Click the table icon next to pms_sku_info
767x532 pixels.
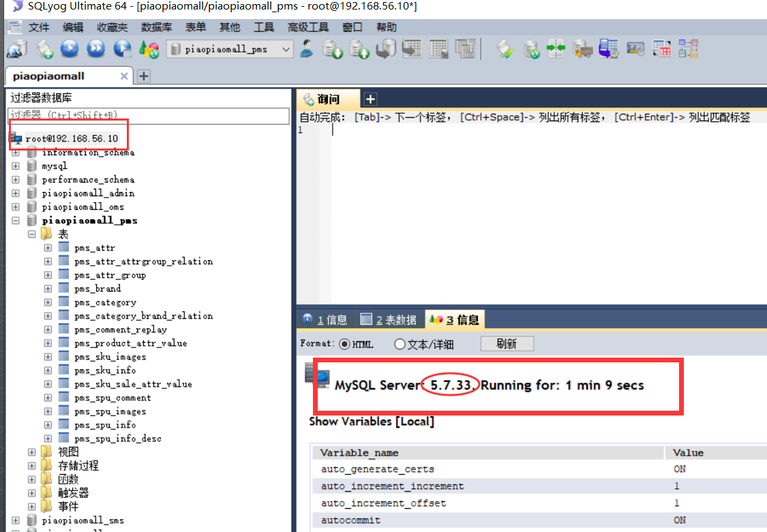tap(64, 370)
